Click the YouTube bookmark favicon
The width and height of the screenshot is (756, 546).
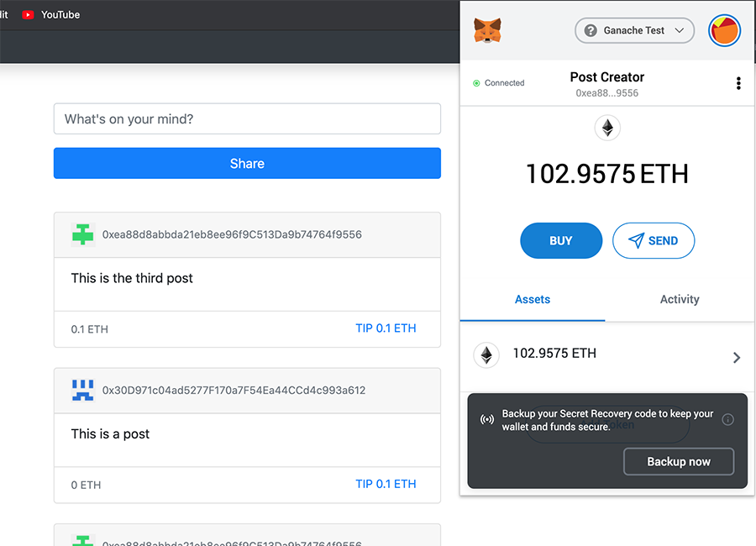pyautogui.click(x=28, y=15)
